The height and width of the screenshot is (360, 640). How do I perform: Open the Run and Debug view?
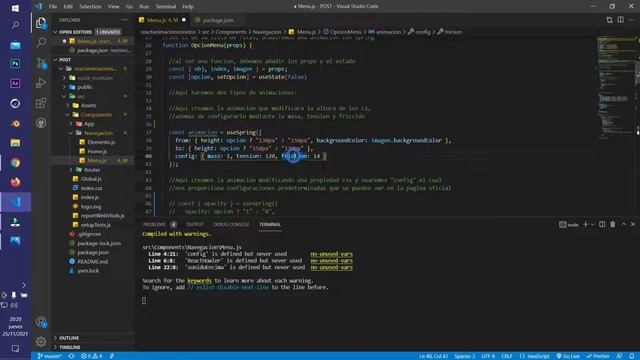(41, 82)
